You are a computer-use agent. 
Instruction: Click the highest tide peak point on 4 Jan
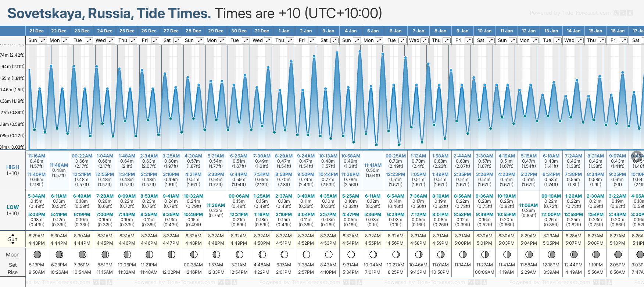pos(359,51)
